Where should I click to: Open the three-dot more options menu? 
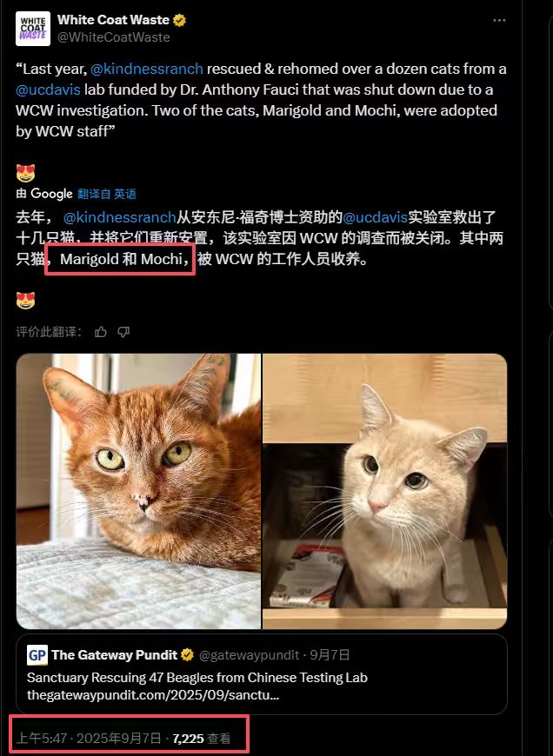499,21
